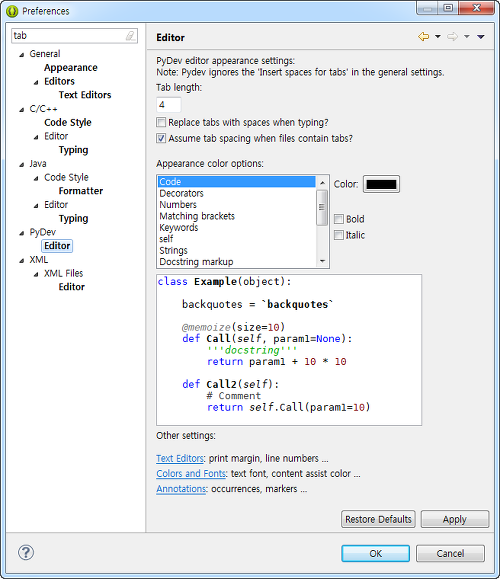Click the Apply button
Screen dimensions: 500x579
pyautogui.click(x=455, y=519)
